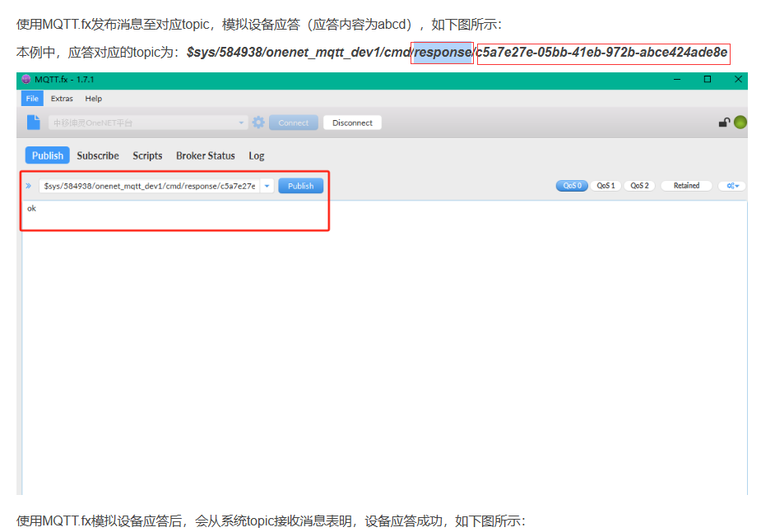Open connection settings gear icon

point(258,122)
